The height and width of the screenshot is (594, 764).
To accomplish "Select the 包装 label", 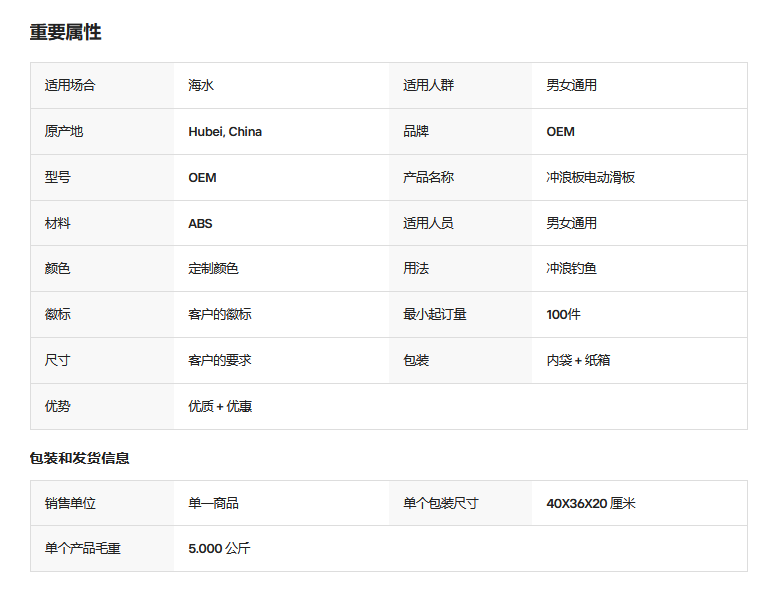I will 416,361.
